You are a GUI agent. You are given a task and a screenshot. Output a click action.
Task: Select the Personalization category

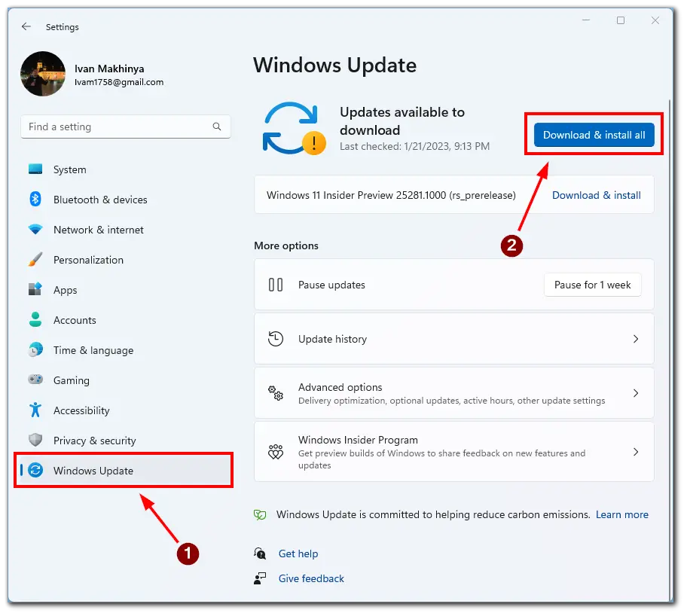pyautogui.click(x=125, y=261)
